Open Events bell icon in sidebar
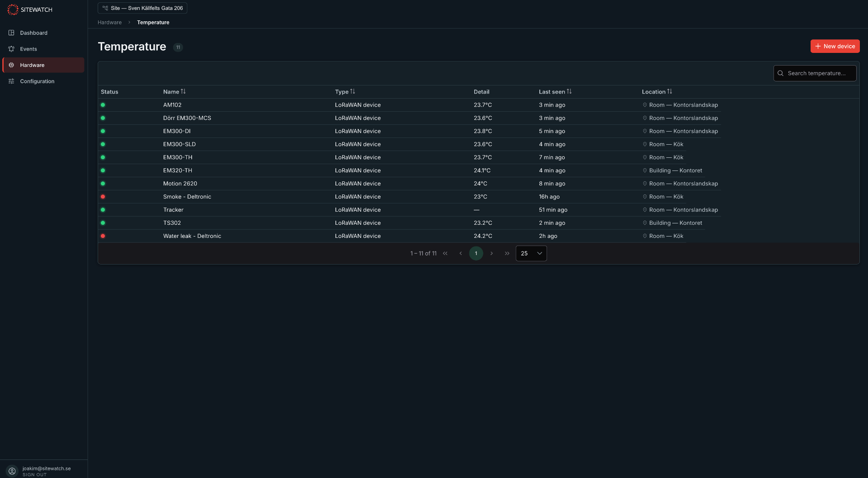Screen dimensions: 868x478 pos(11,49)
